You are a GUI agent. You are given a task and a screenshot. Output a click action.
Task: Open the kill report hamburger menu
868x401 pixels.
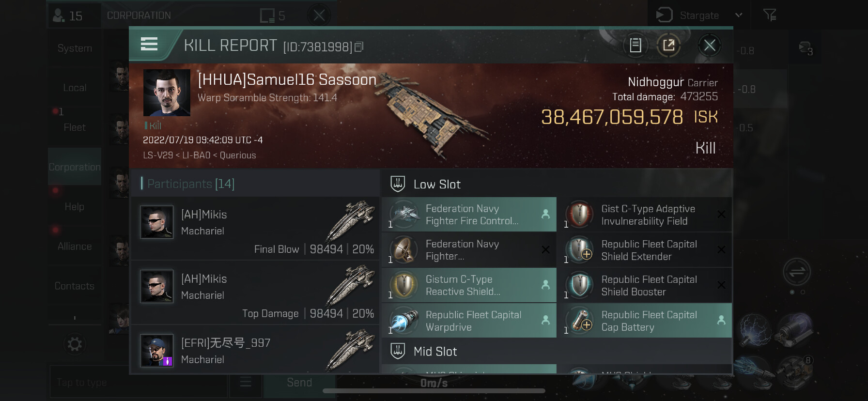point(149,45)
